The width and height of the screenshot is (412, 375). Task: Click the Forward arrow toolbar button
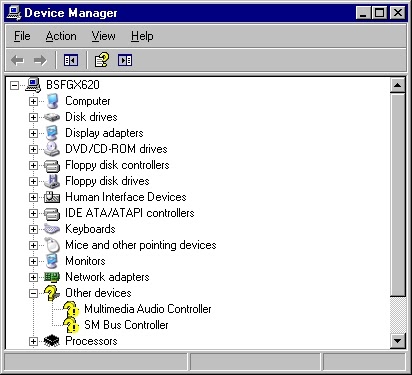coord(40,60)
